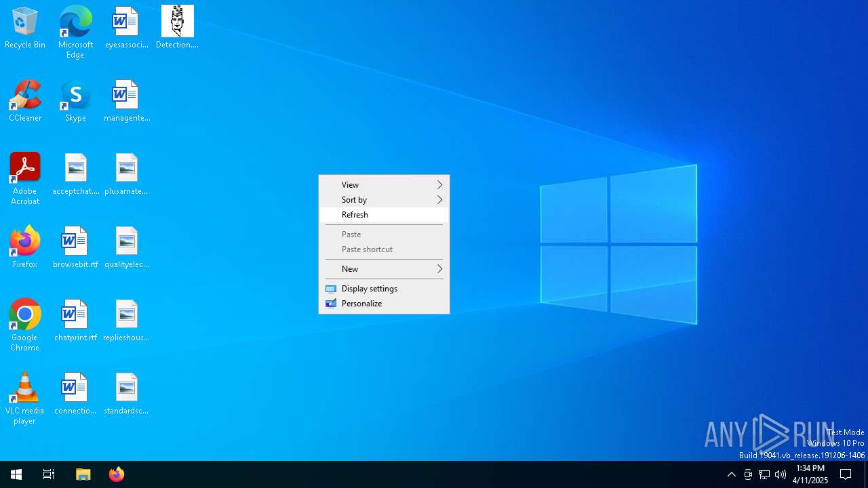Expand the View submenu
868x488 pixels.
384,184
